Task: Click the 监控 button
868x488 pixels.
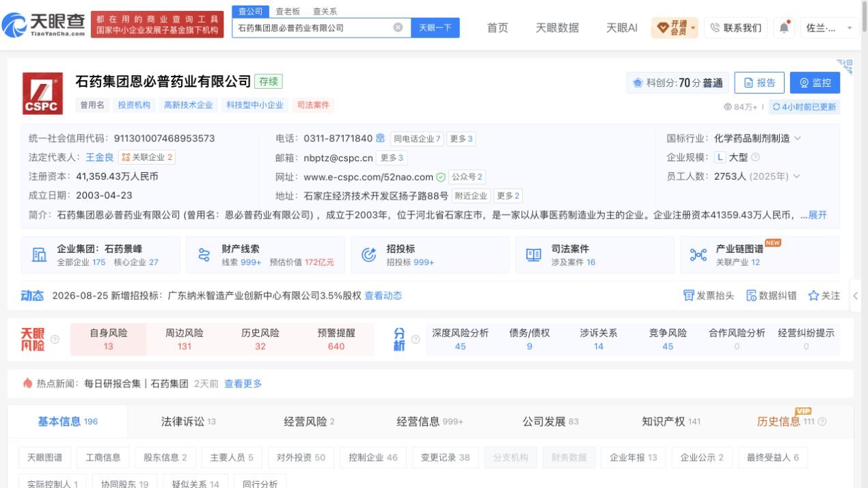Action: 815,83
